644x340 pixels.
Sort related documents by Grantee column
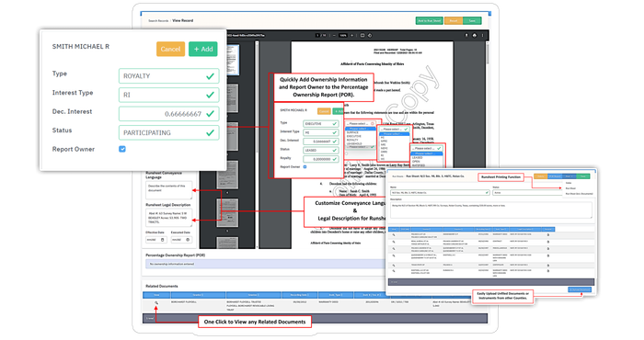point(253,295)
